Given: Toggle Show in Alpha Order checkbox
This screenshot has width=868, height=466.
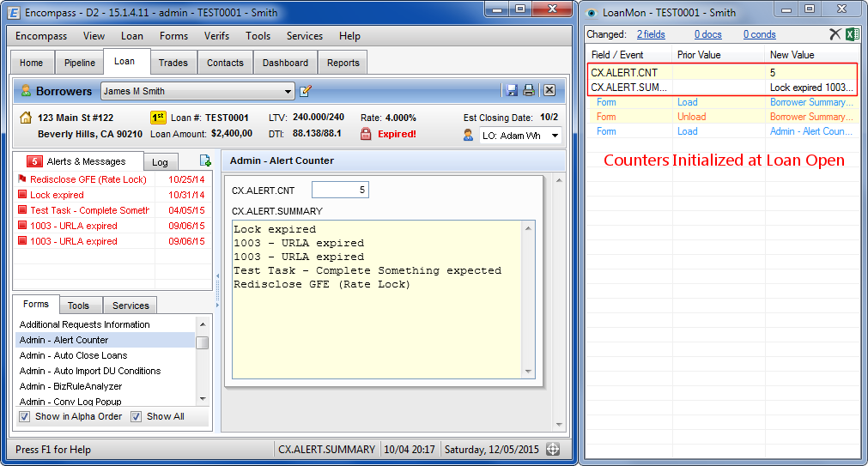Looking at the screenshot, I should point(24,417).
